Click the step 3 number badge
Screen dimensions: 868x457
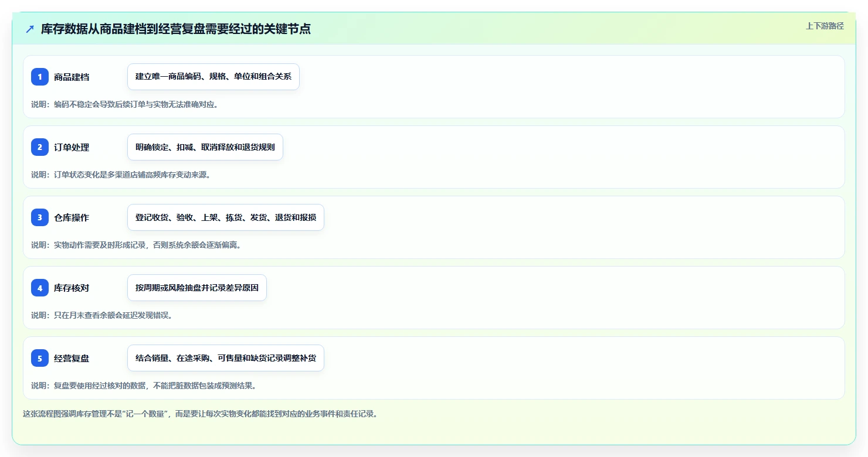tap(40, 217)
